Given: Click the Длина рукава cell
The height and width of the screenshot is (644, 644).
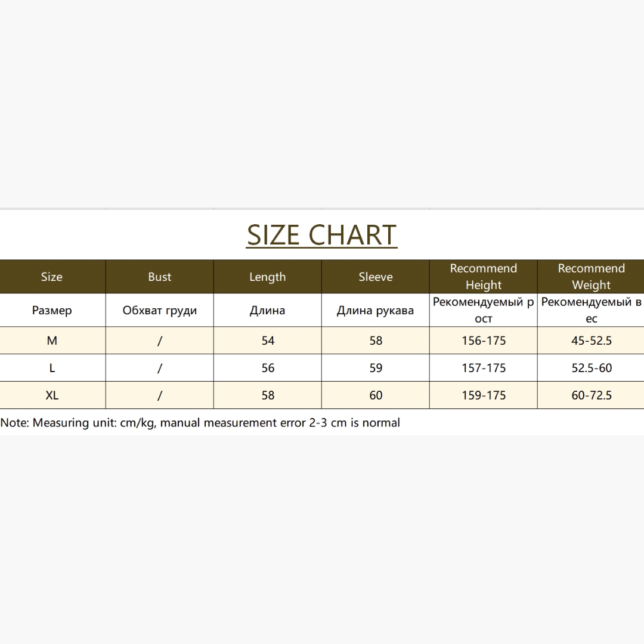Looking at the screenshot, I should coord(376,310).
